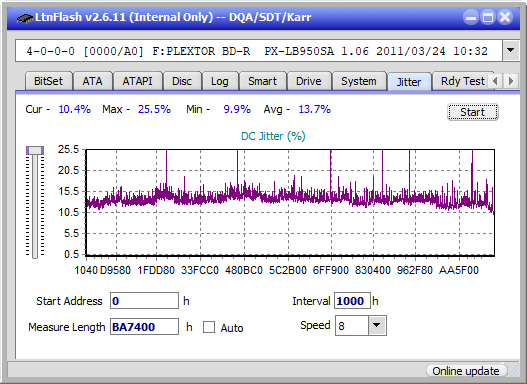The image size is (527, 384).
Task: Open the Disc tab
Action: coord(182,81)
